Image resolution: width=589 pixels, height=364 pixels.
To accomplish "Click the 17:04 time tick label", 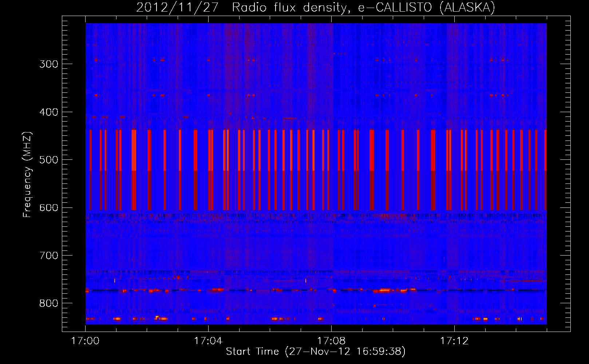I will [208, 341].
